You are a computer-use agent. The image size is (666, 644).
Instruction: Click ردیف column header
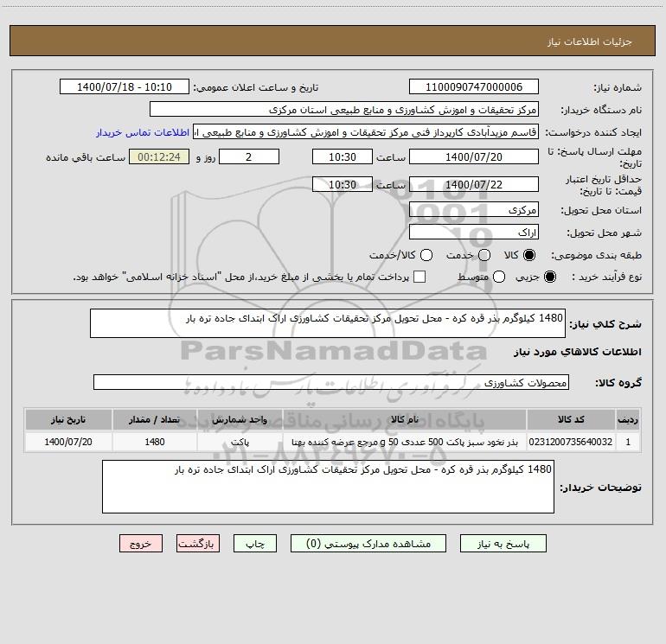point(628,419)
